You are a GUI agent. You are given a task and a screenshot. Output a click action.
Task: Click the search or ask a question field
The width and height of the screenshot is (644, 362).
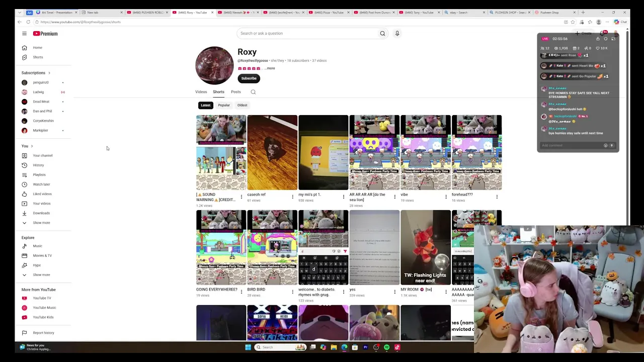[x=307, y=34]
